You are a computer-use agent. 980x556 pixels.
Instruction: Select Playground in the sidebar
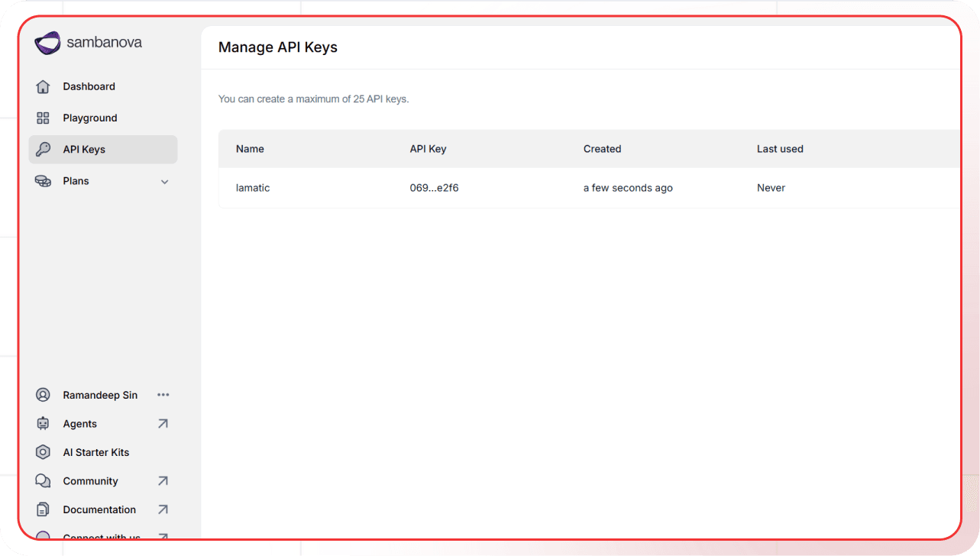[x=90, y=118]
